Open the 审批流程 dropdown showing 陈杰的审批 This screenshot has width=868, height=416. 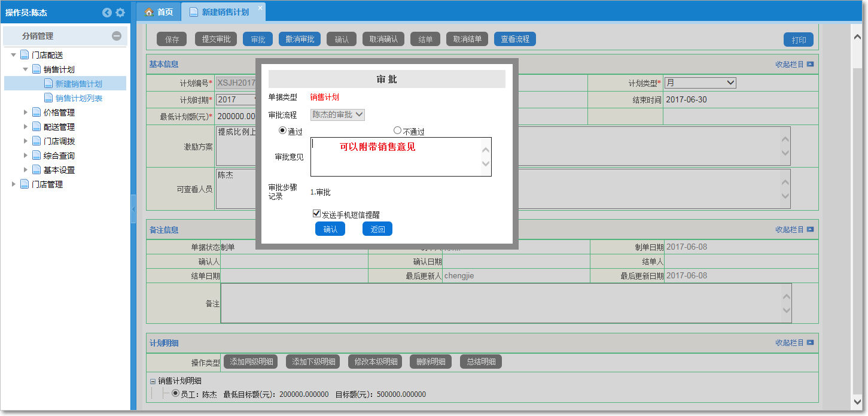(x=336, y=115)
